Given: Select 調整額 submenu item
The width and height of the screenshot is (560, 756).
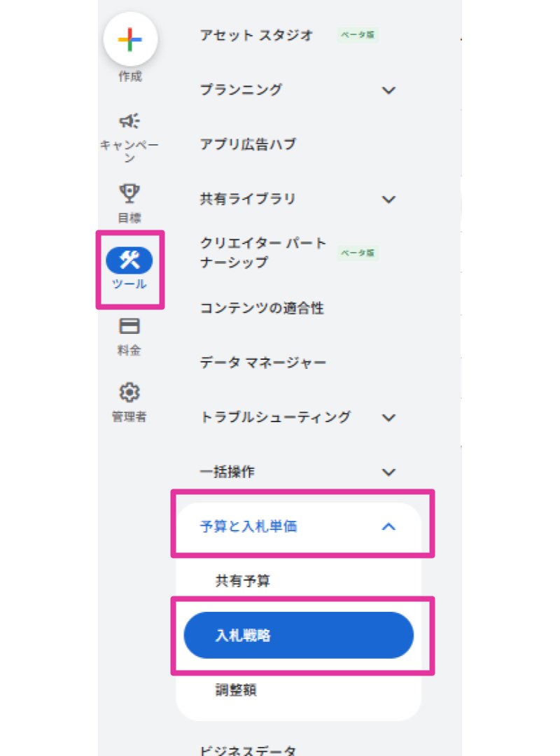Looking at the screenshot, I should [x=235, y=690].
